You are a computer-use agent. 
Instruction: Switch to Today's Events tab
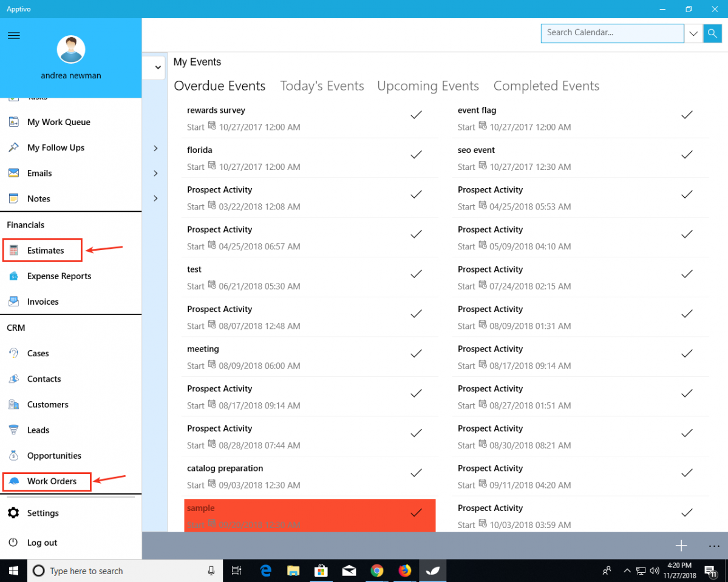[322, 86]
